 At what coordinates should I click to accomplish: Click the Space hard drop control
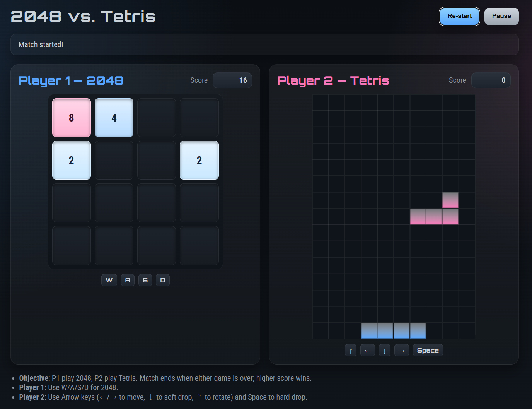(428, 350)
